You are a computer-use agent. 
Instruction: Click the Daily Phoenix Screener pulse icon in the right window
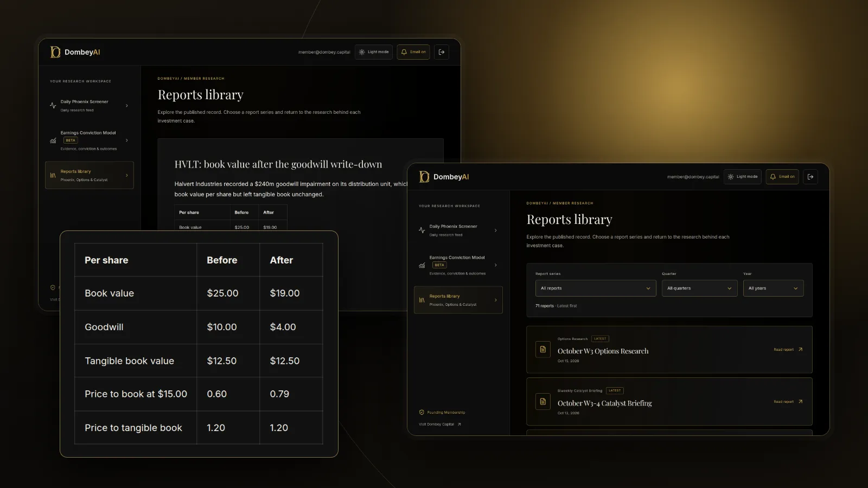click(422, 230)
